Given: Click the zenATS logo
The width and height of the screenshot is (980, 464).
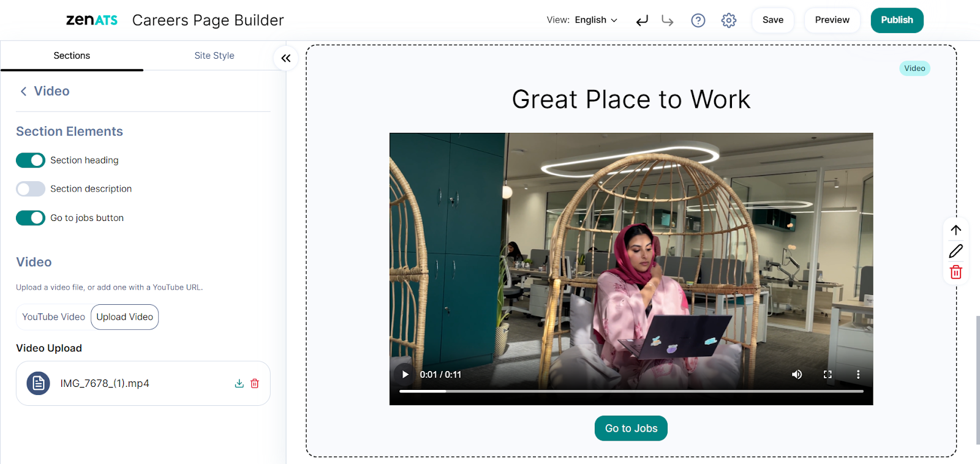Looking at the screenshot, I should pyautogui.click(x=92, y=20).
